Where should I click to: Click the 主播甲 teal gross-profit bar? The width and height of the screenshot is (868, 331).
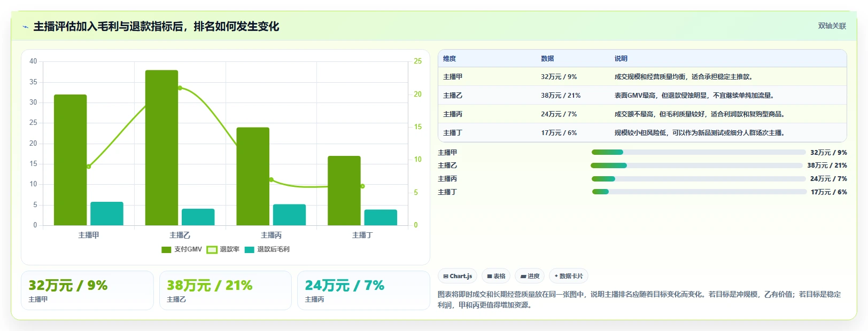107,214
